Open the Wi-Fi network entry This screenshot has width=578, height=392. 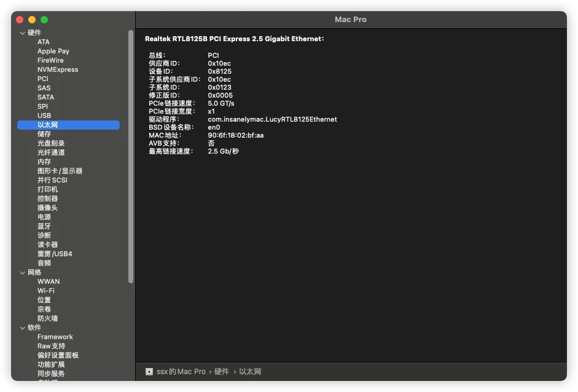[45, 291]
